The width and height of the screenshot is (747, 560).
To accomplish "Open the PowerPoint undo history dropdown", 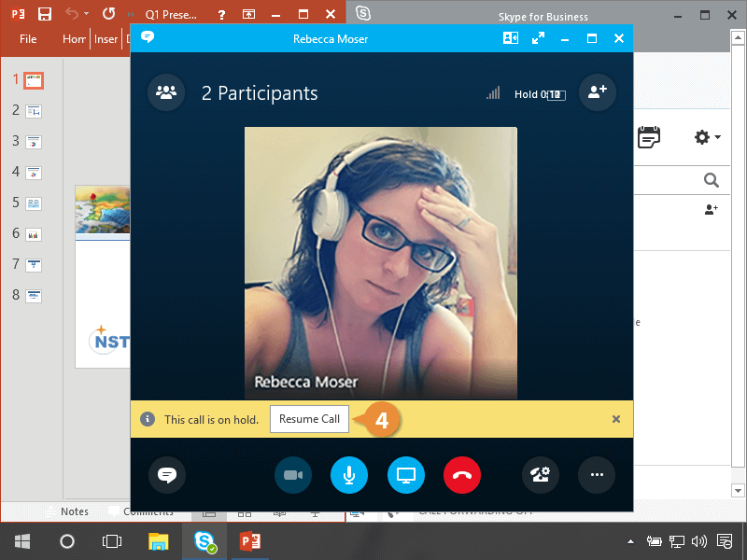I will [x=86, y=14].
